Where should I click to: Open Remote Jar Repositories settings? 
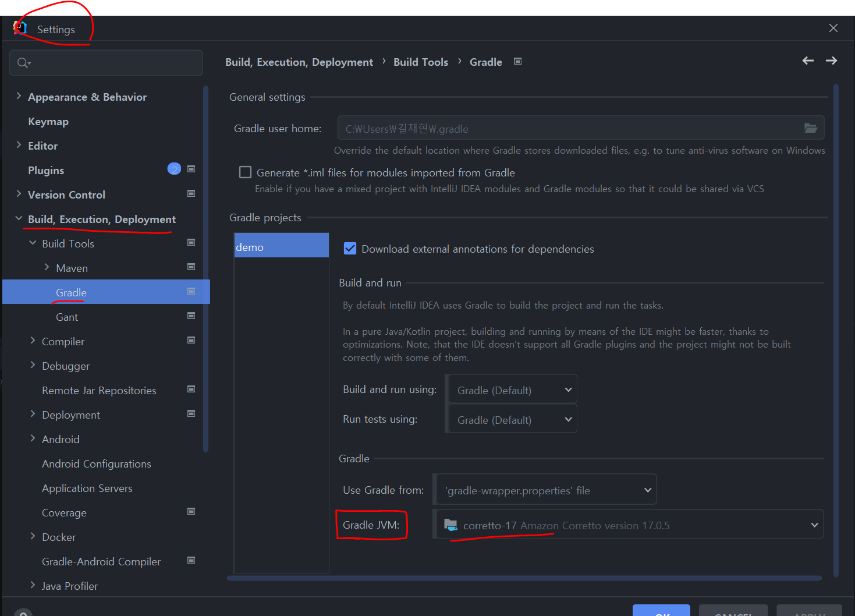coord(99,390)
